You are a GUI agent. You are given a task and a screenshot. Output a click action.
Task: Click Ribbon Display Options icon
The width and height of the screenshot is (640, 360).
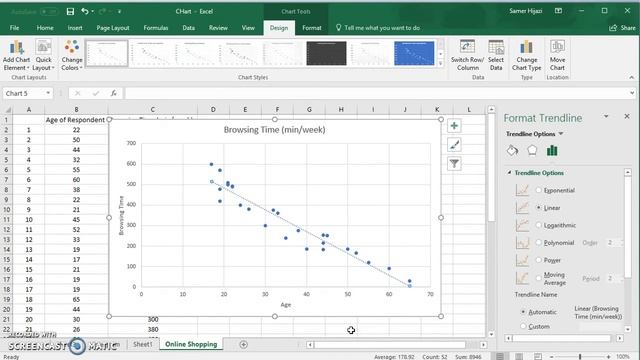(x=558, y=11)
